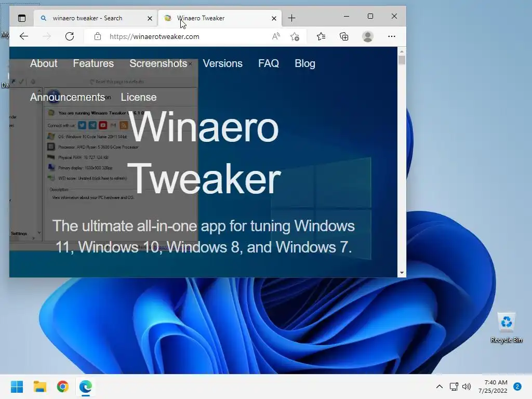Image resolution: width=532 pixels, height=399 pixels.
Task: Select the Recycle Bin desktop icon
Action: click(x=506, y=327)
